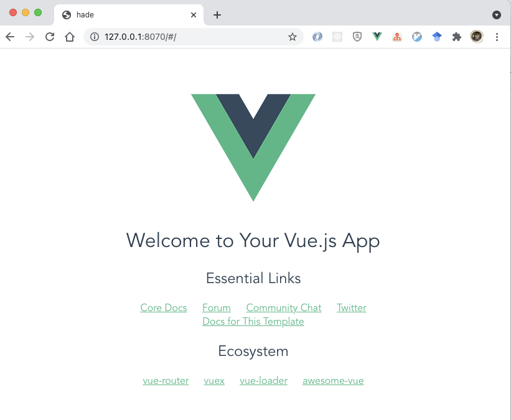Open the React devtools extension icon
The height and width of the screenshot is (420, 511).
coord(337,37)
